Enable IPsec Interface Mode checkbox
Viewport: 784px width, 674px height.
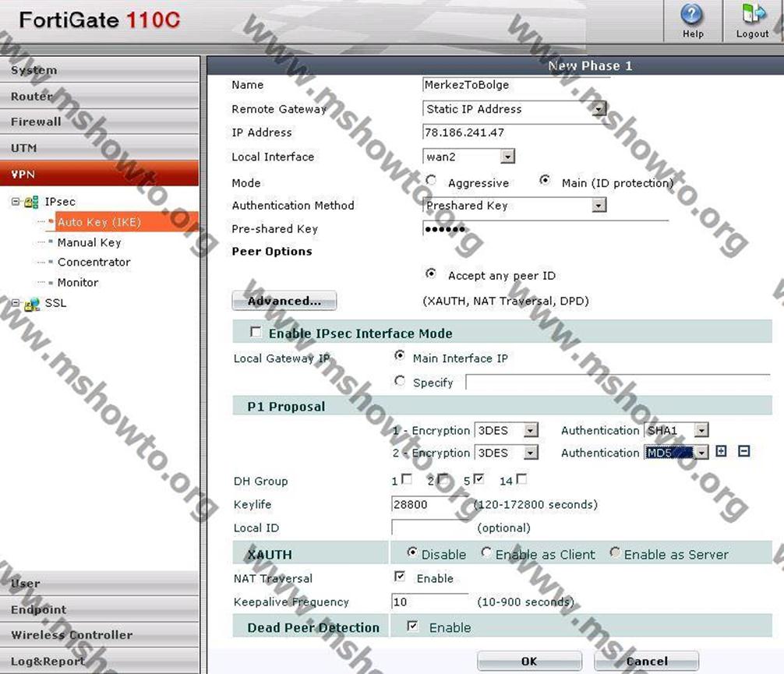coord(256,332)
